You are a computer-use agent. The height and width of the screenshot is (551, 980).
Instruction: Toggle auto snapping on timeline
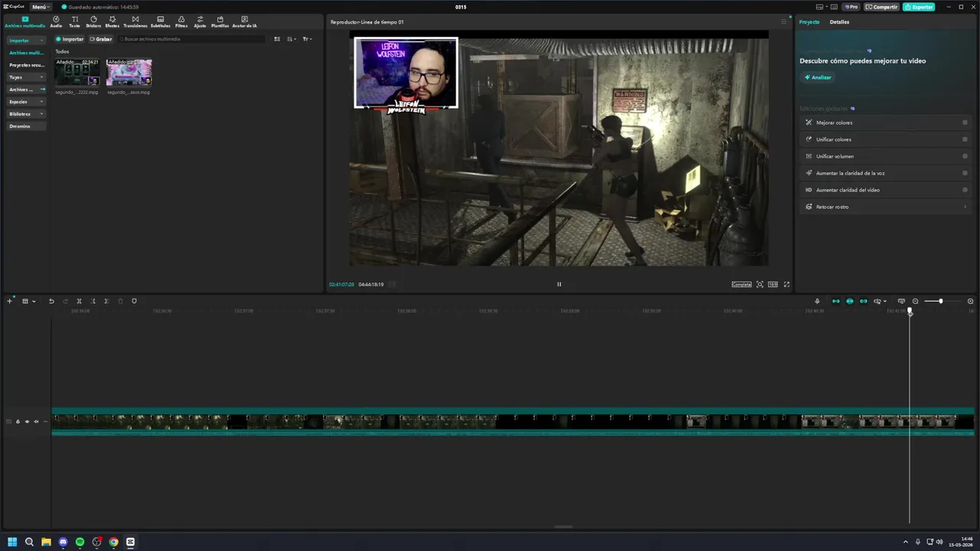point(850,302)
